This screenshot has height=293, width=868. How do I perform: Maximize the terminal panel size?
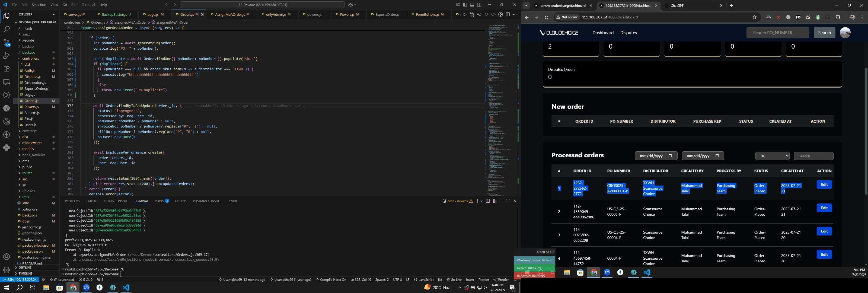[508, 201]
